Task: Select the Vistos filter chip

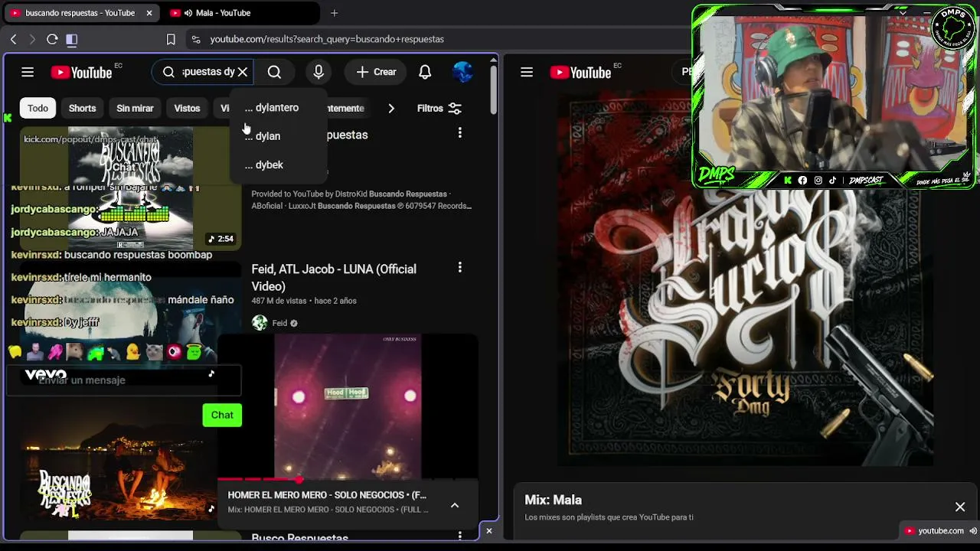Action: tap(187, 108)
